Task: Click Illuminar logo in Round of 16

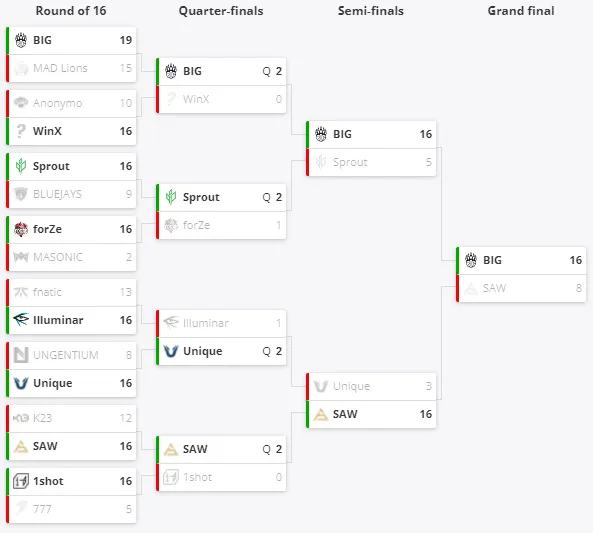Action: [21, 320]
